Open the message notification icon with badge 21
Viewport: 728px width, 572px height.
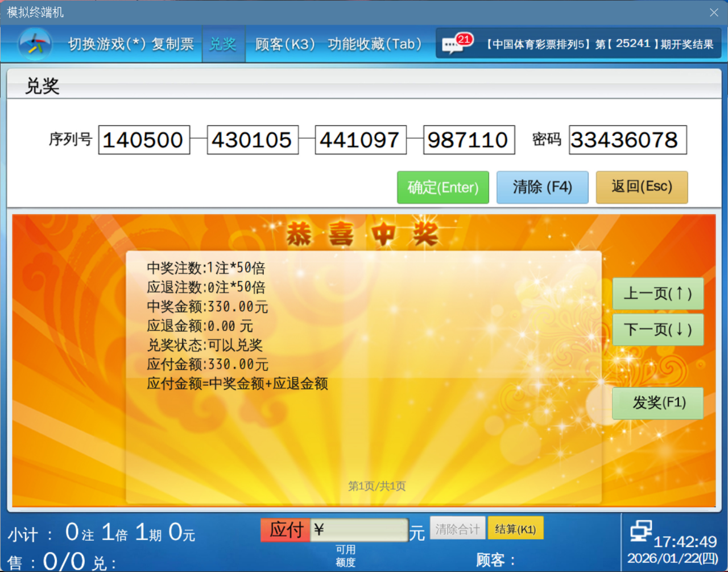pyautogui.click(x=455, y=44)
